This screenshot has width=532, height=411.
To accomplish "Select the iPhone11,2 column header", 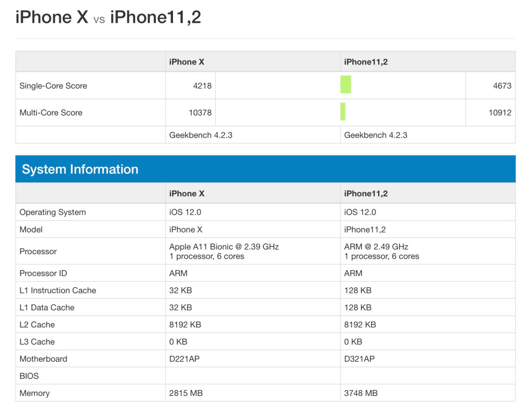I will [x=366, y=61].
